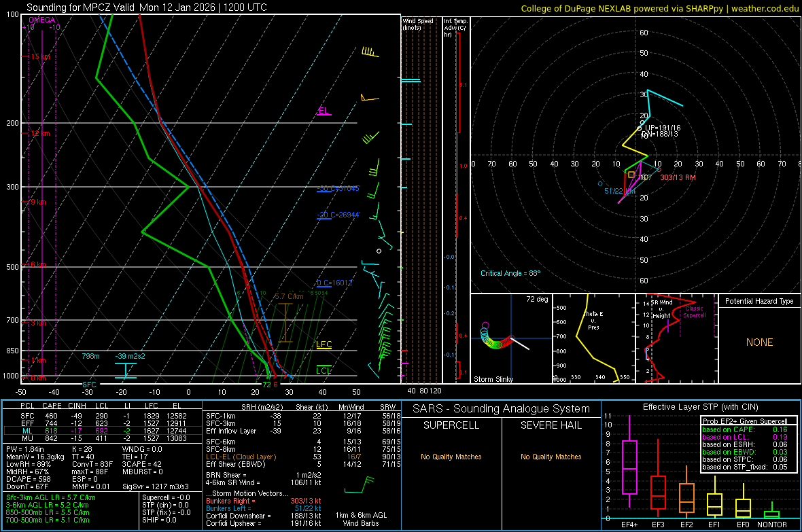Click the '-39 m2s2' label on skew-T
The height and width of the screenshot is (532, 802).
click(x=130, y=356)
